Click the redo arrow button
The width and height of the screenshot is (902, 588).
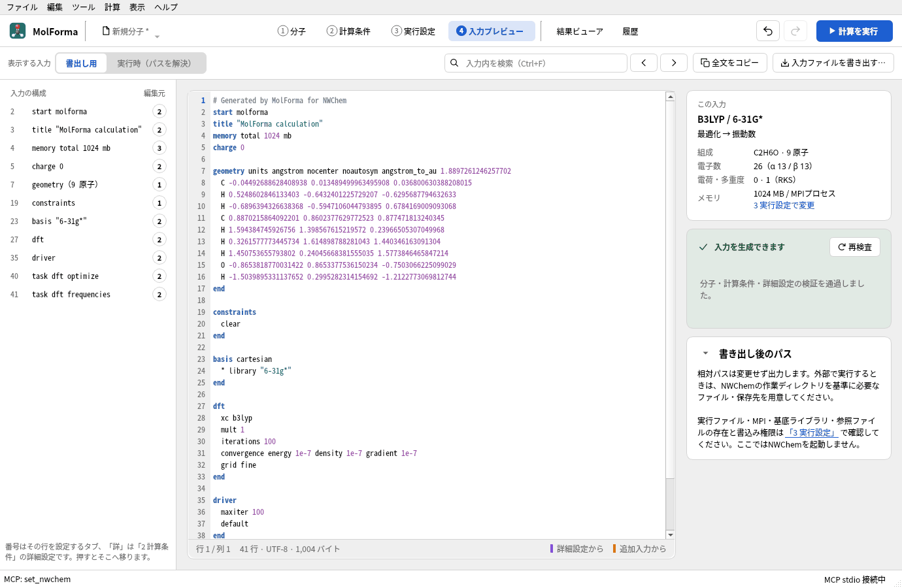[795, 31]
